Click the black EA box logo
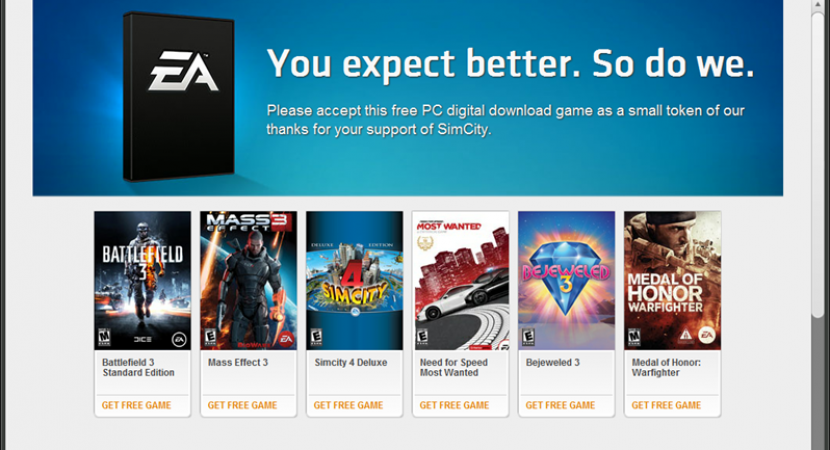830x450 pixels. click(179, 97)
